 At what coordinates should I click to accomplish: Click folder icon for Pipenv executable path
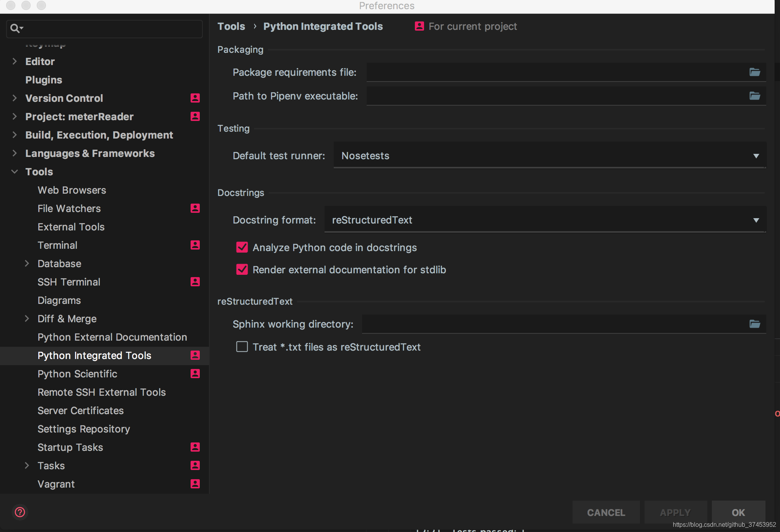(x=754, y=96)
